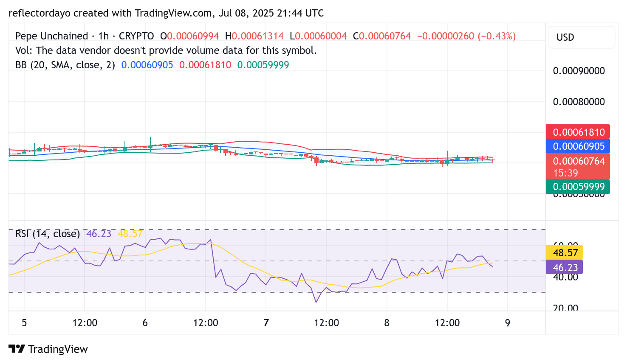Click the RSI (14, close) indicator legend
This screenshot has width=627, height=364.
tap(48, 234)
